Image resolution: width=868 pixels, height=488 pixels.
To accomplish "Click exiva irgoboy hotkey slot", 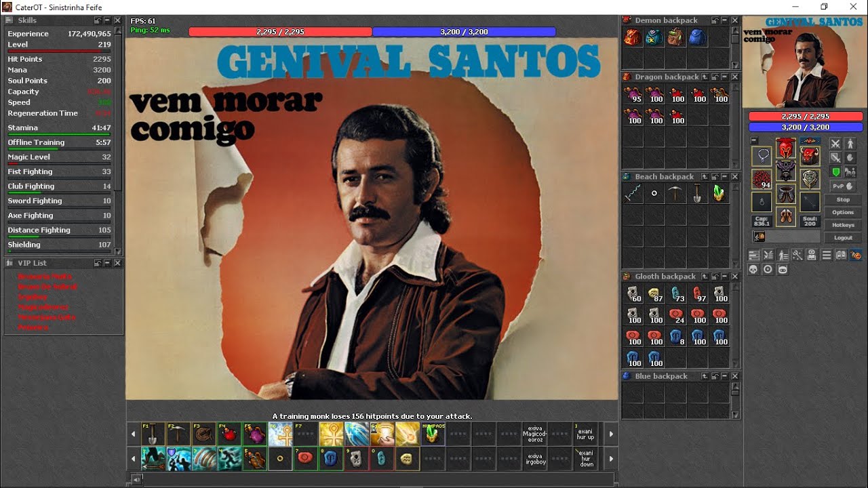I will tap(535, 458).
